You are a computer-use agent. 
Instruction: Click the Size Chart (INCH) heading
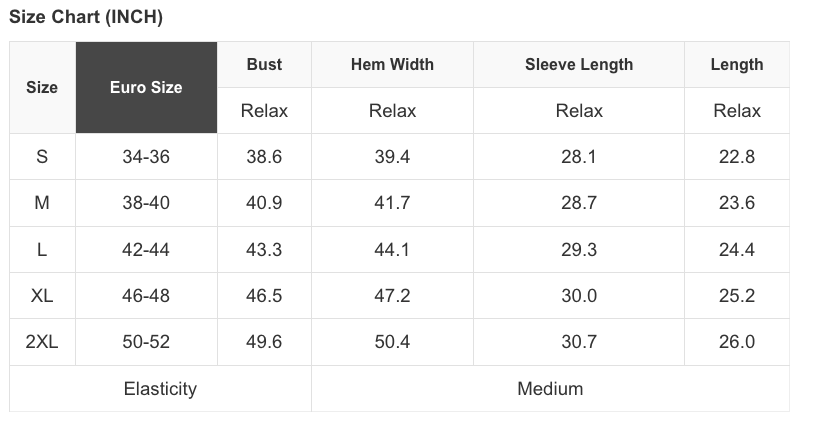click(x=86, y=17)
